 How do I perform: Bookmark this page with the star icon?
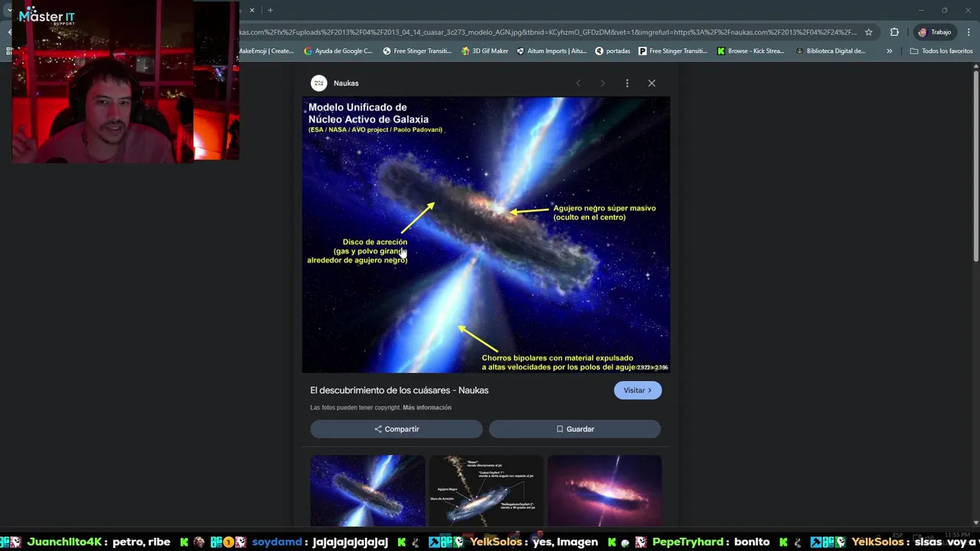[x=868, y=32]
